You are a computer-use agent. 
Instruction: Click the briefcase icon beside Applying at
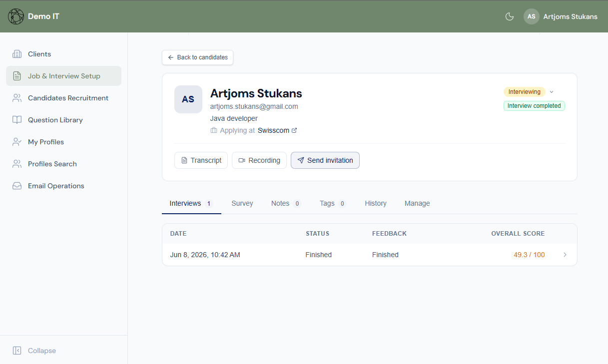click(x=214, y=130)
